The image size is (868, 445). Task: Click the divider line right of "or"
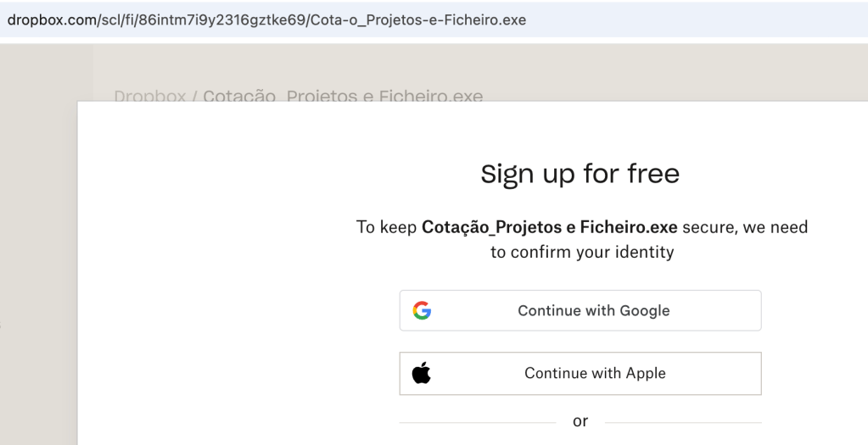683,421
